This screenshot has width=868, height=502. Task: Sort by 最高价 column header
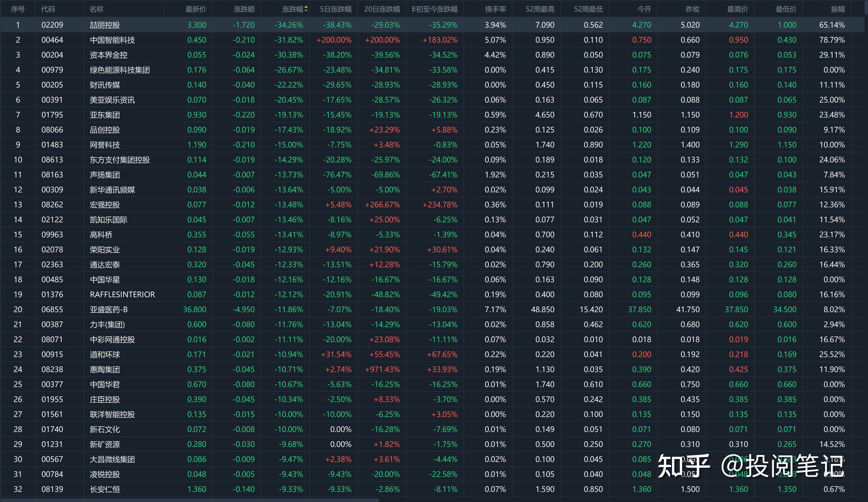coord(737,9)
